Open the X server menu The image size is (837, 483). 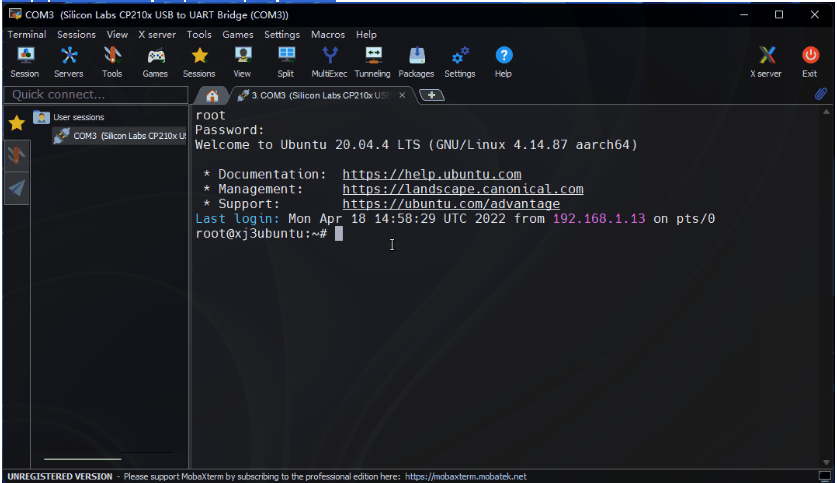click(157, 34)
